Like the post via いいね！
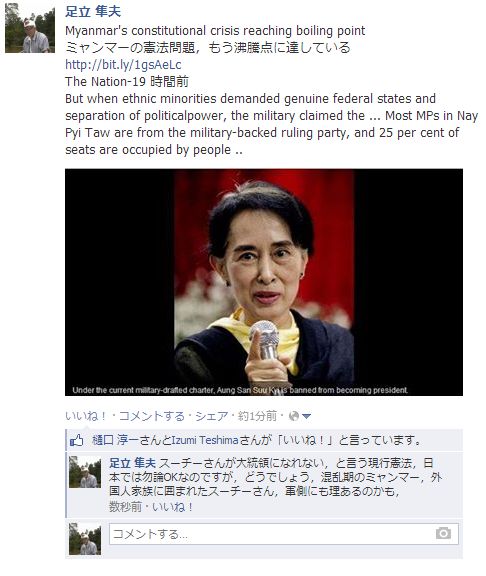The image size is (486, 576). tap(86, 416)
